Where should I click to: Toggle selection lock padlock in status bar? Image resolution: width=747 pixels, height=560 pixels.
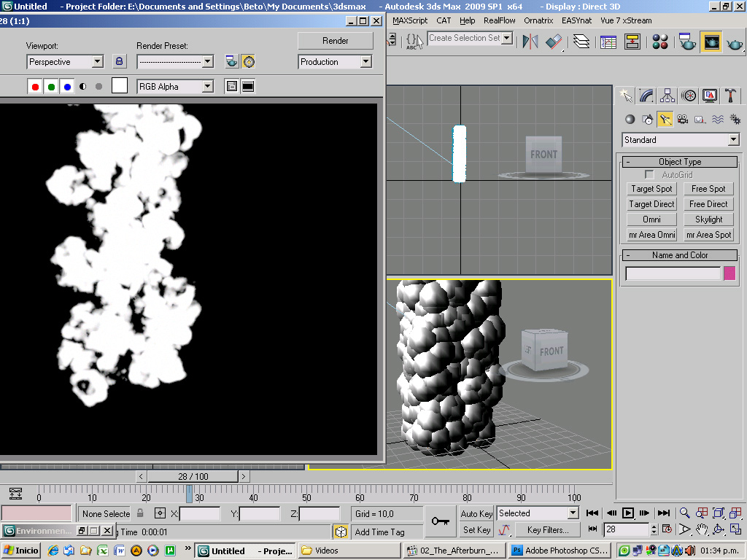coord(140,513)
